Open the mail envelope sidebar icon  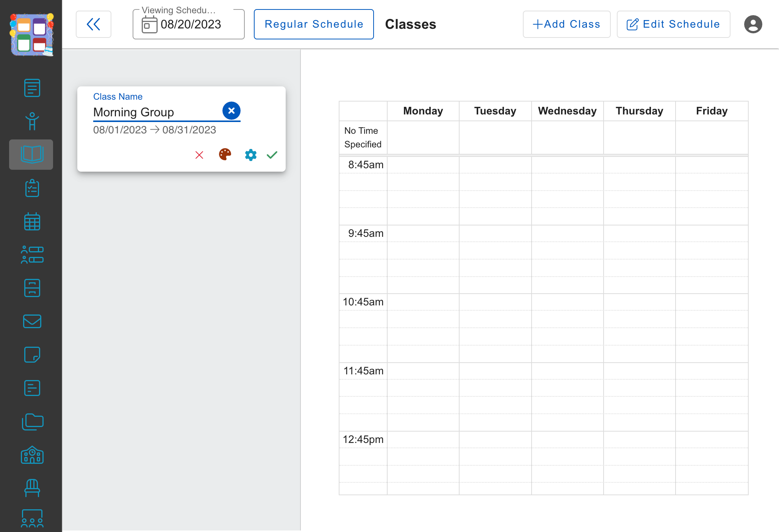[x=32, y=321]
